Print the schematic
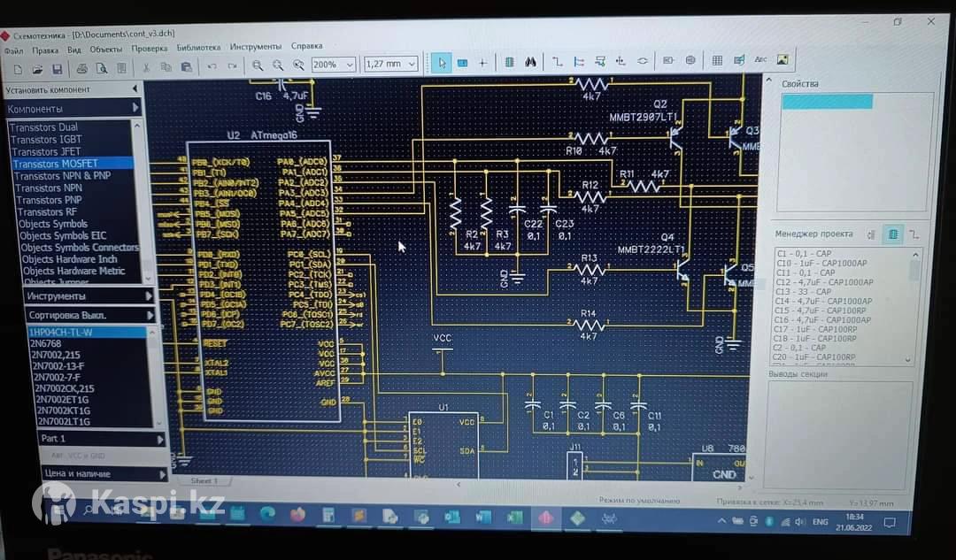956x560 pixels. (81, 69)
